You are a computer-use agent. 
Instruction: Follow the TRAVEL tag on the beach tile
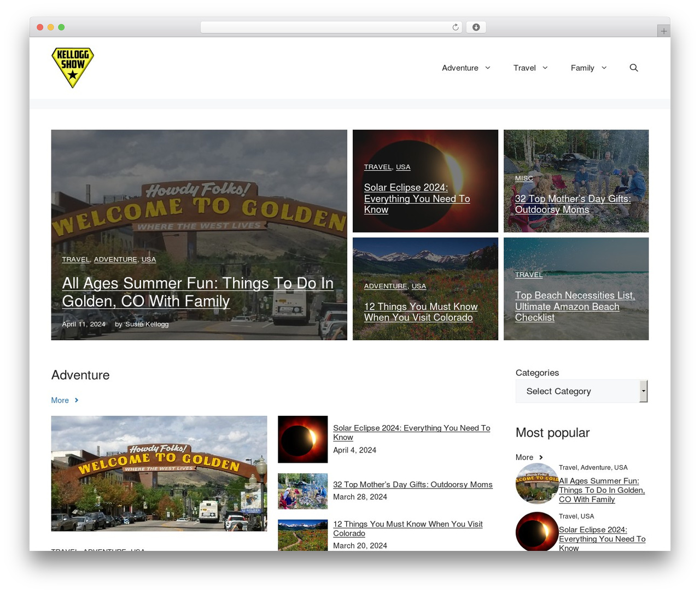click(529, 275)
